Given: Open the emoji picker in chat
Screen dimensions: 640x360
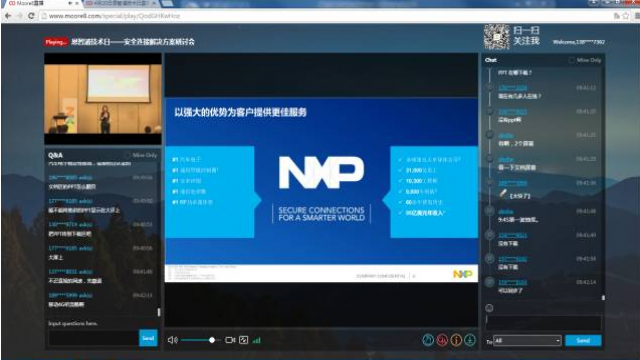Looking at the screenshot, I should coord(489,308).
